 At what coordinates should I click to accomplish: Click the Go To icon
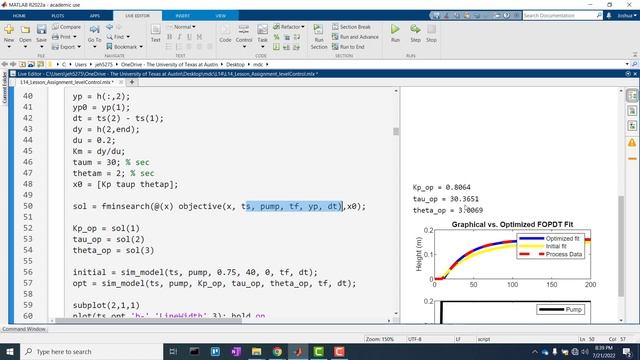[x=94, y=30]
